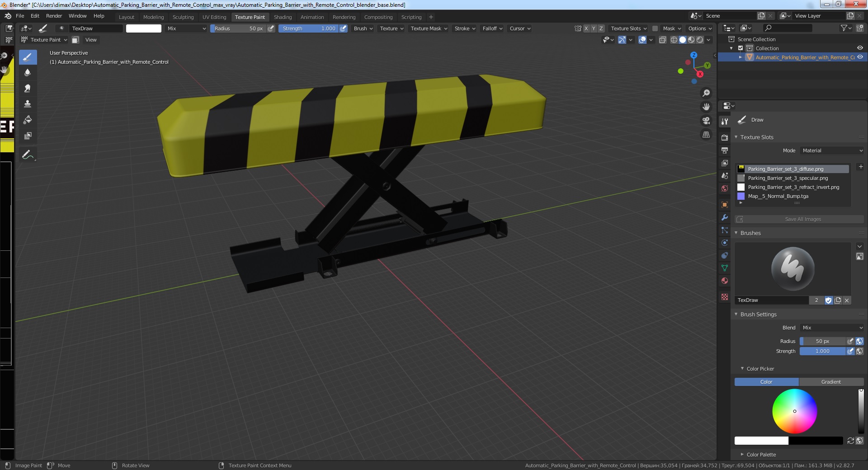868x470 pixels.
Task: Select Parking_Barrier_set_3_specular.png texture slot
Action: [793, 178]
